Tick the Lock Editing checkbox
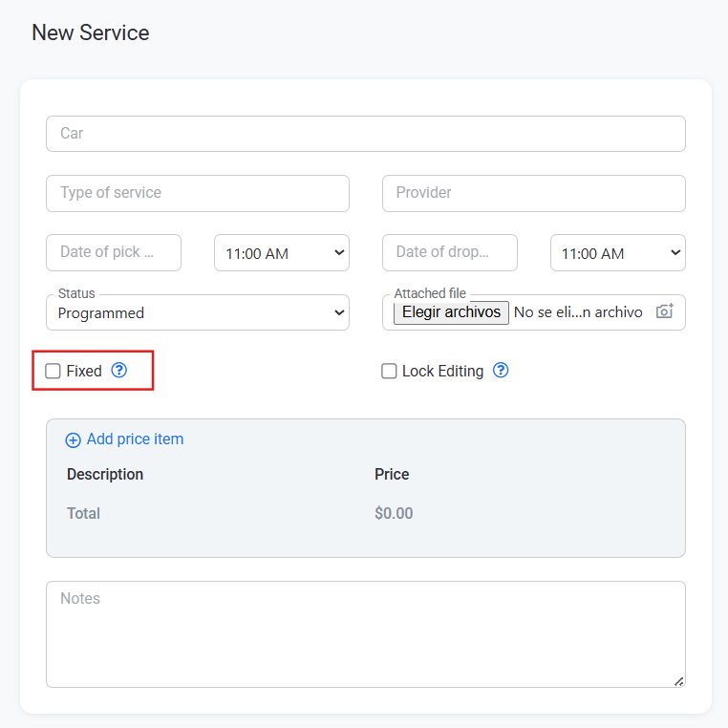The height and width of the screenshot is (728, 728). pyautogui.click(x=389, y=371)
